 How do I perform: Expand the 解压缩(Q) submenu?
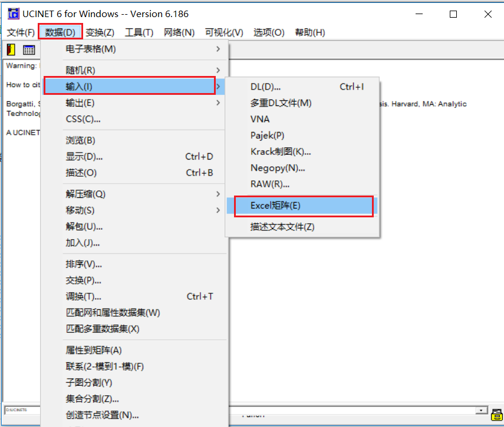[x=134, y=194]
